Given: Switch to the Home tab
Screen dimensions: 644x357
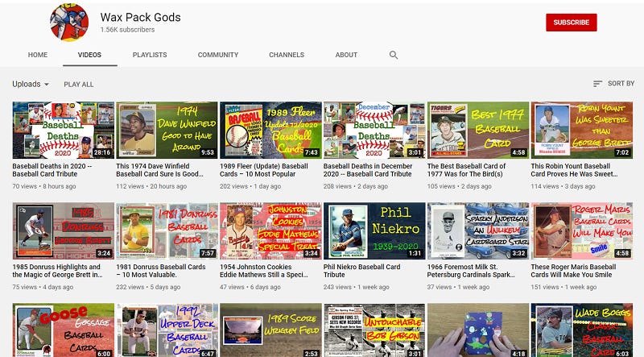Looking at the screenshot, I should [x=38, y=55].
